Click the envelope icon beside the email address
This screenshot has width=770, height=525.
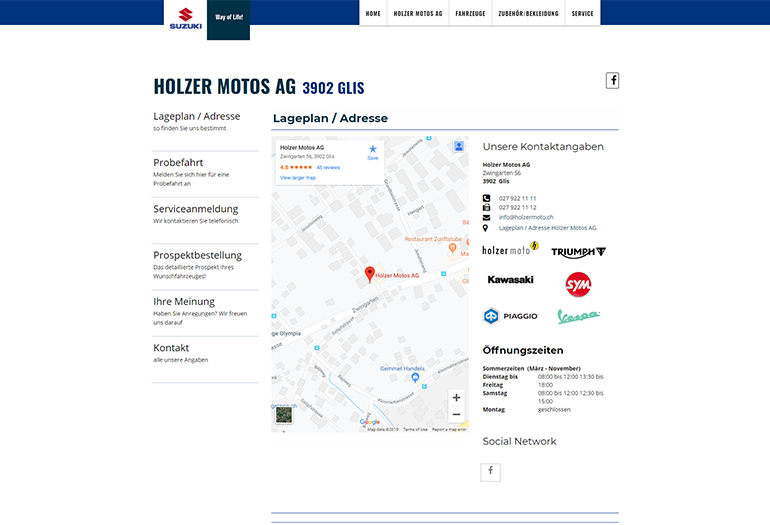pyautogui.click(x=486, y=217)
